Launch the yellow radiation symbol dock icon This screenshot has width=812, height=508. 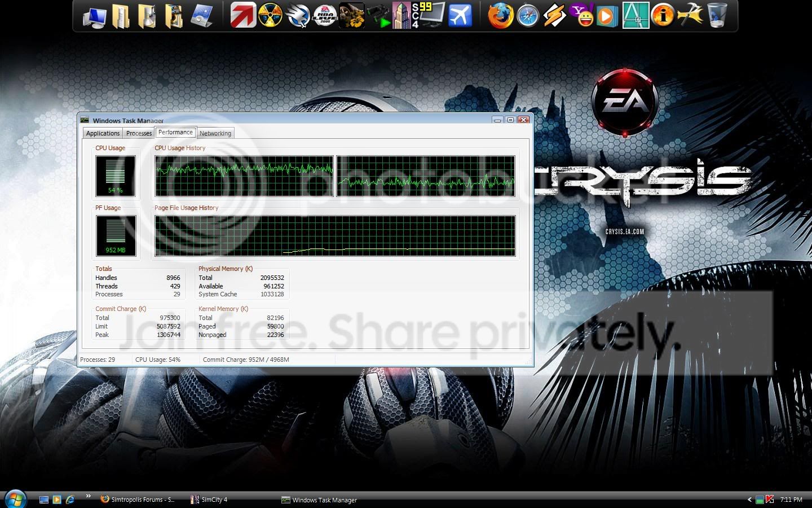[x=270, y=15]
